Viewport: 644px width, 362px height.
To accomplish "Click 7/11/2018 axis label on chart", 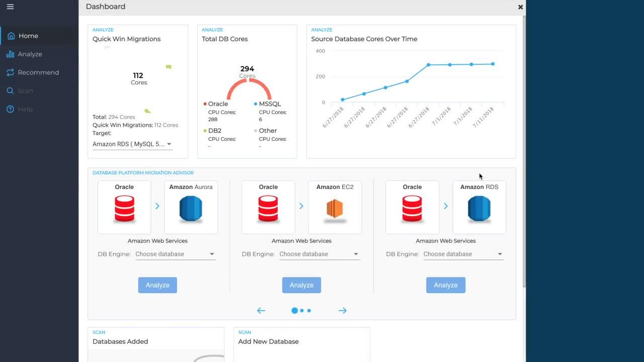I will (484, 117).
